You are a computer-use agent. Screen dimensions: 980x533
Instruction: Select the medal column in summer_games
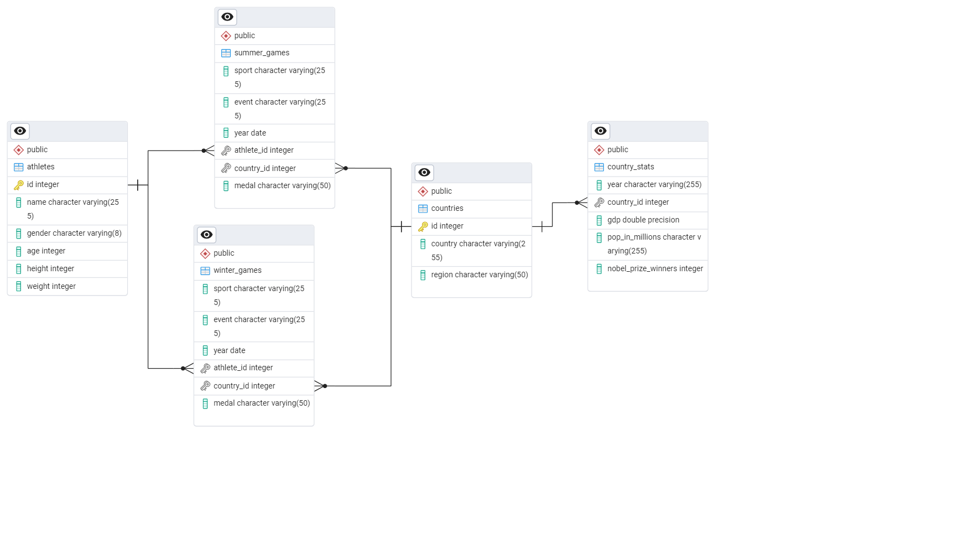(282, 186)
